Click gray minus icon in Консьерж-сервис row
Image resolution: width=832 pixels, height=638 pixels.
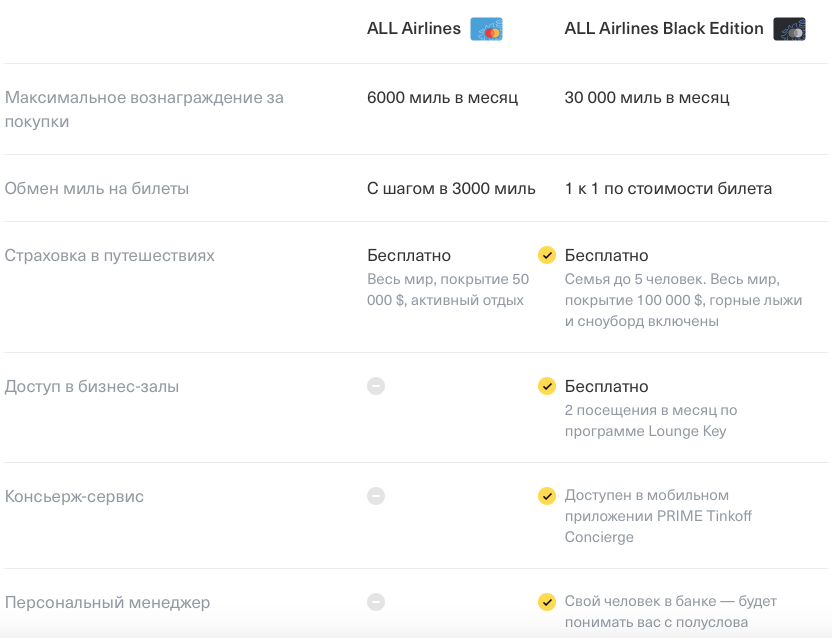(x=376, y=495)
